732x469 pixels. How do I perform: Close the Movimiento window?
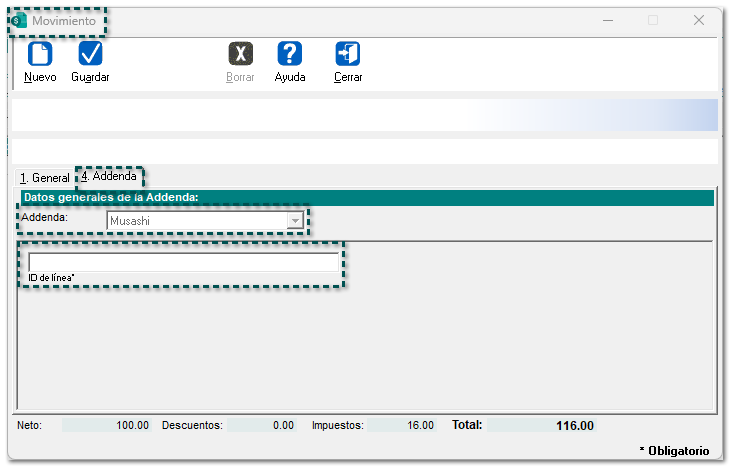(699, 20)
